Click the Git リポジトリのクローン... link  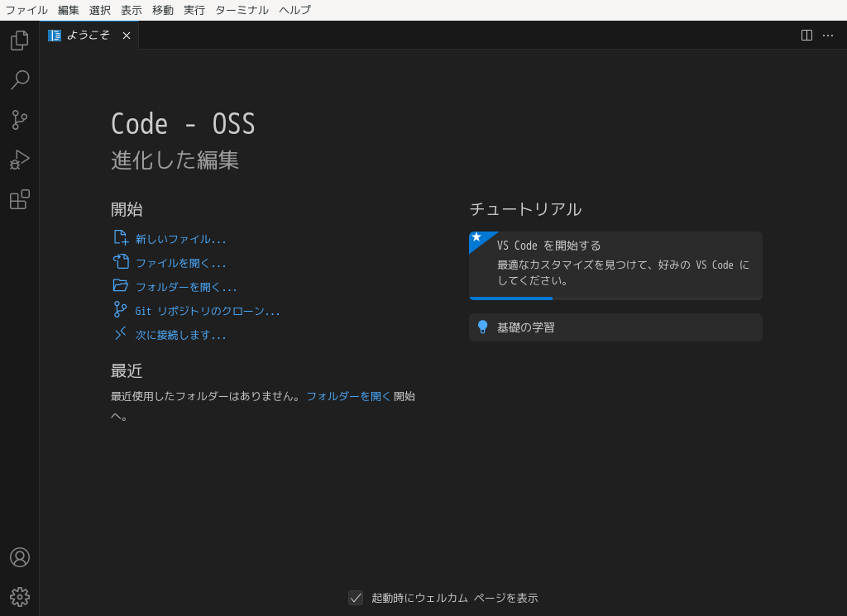tap(208, 311)
